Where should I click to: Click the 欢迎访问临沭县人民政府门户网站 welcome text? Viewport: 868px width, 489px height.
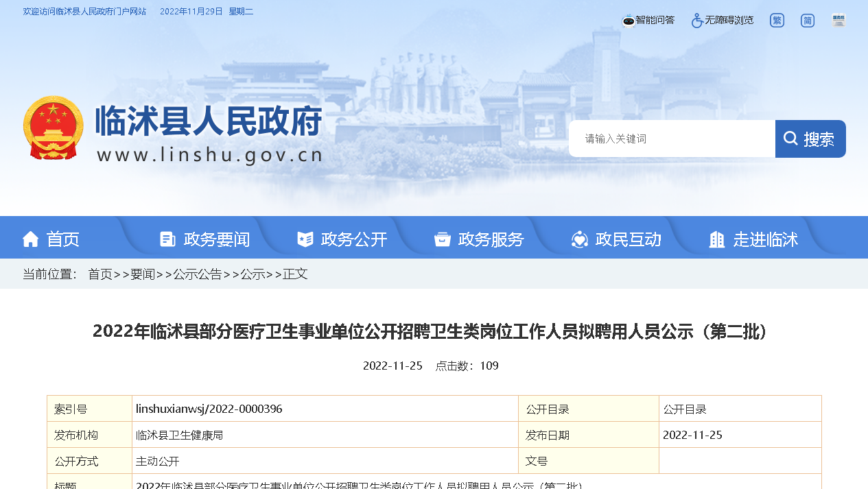[84, 12]
